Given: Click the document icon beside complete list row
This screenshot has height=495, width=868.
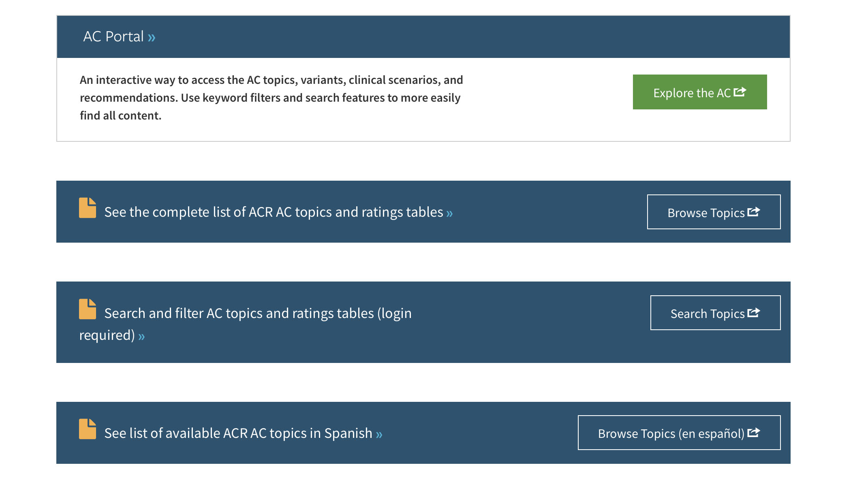Looking at the screenshot, I should 88,208.
